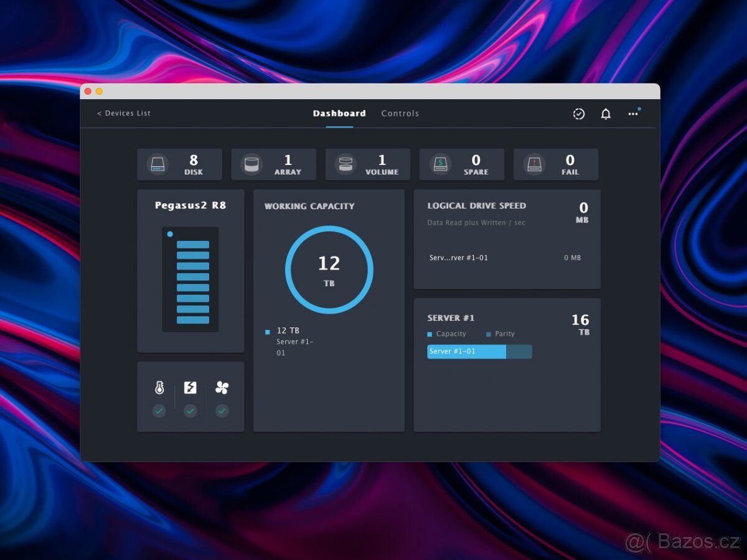This screenshot has width=747, height=560.
Task: Switch to the Controls tab
Action: [x=400, y=113]
